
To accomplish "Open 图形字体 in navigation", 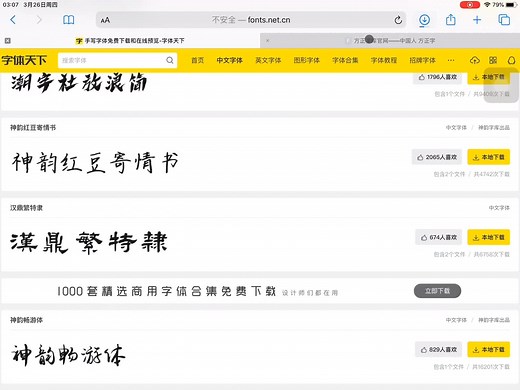I will tap(307, 60).
